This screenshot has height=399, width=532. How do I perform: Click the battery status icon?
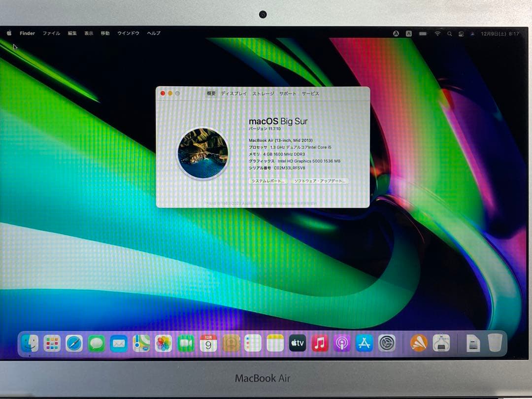click(x=424, y=33)
